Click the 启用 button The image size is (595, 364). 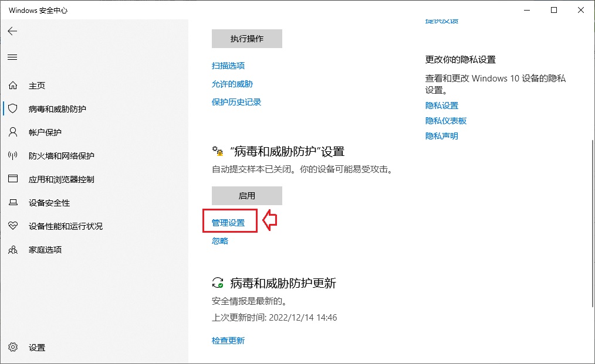pyautogui.click(x=247, y=196)
